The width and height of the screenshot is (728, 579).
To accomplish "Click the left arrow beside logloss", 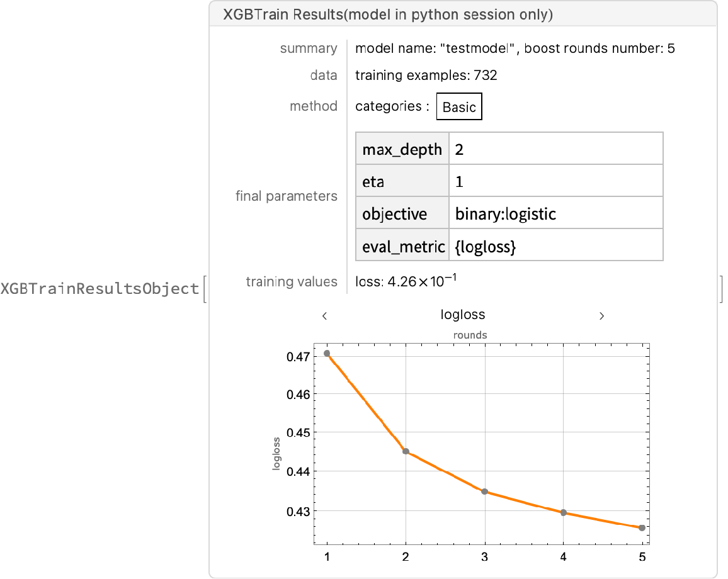I will (x=324, y=316).
